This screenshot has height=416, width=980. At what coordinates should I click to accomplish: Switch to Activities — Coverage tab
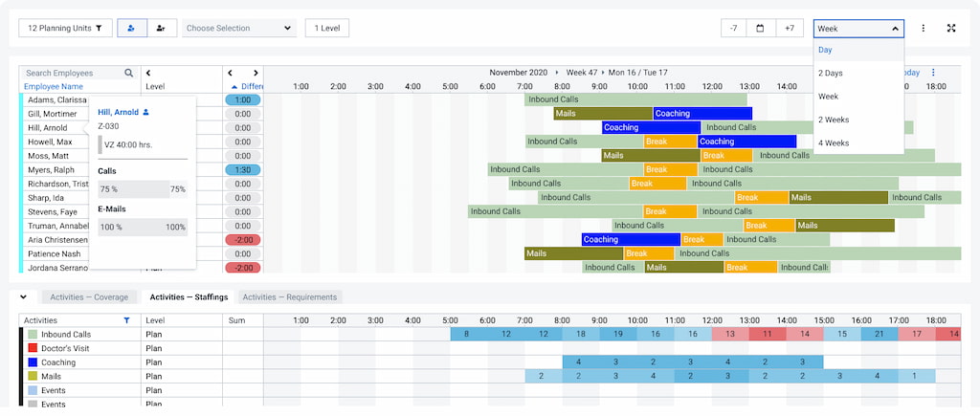[x=89, y=297]
